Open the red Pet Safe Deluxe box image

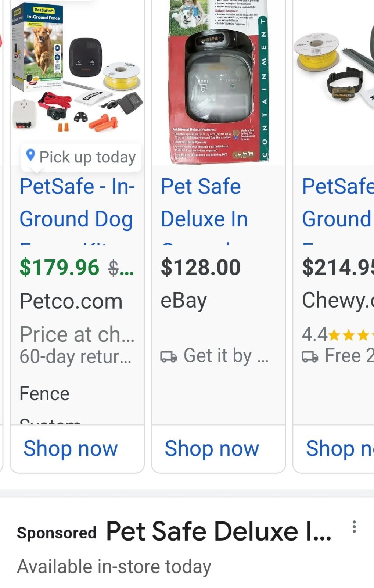point(218,81)
